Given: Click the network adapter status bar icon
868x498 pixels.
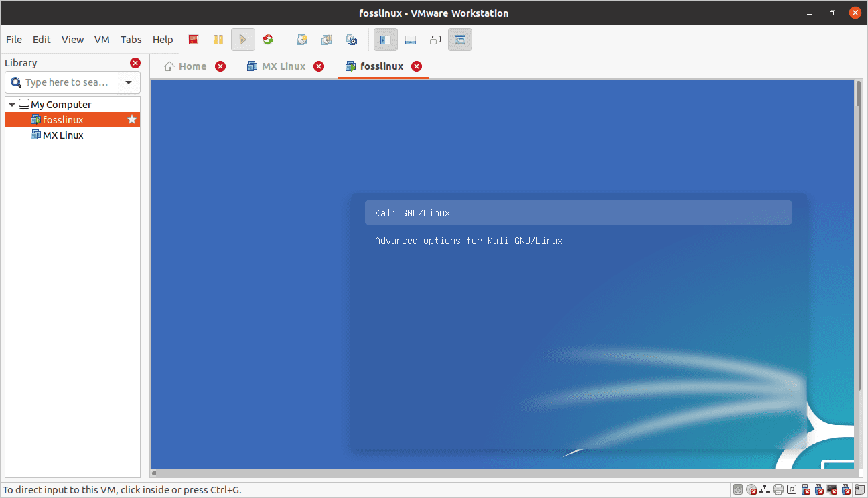Looking at the screenshot, I should pos(765,490).
